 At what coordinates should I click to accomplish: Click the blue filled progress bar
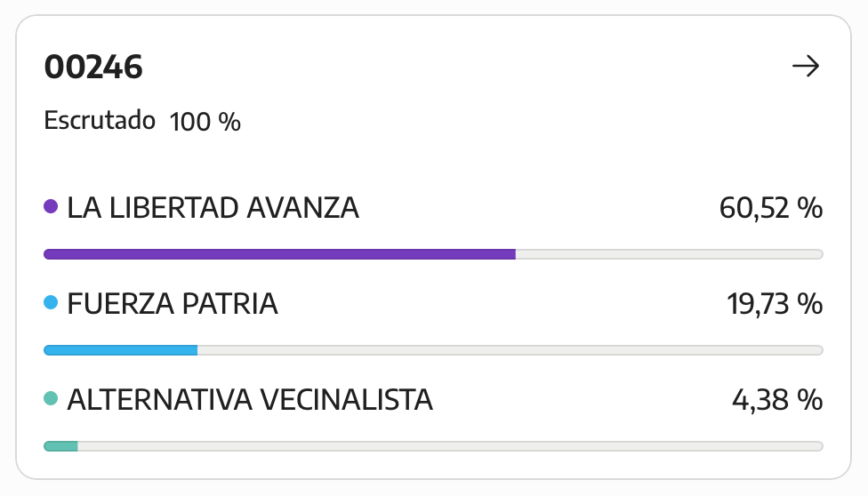point(121,350)
